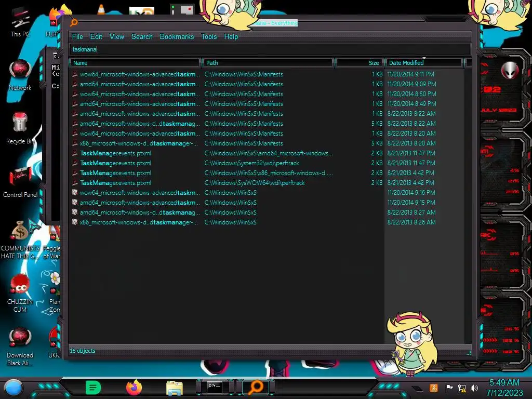Click icon of TaskManager.events.ptxml dated 4:42 PM in SysWOW64
This screenshot has width=532, height=399.
(x=75, y=182)
